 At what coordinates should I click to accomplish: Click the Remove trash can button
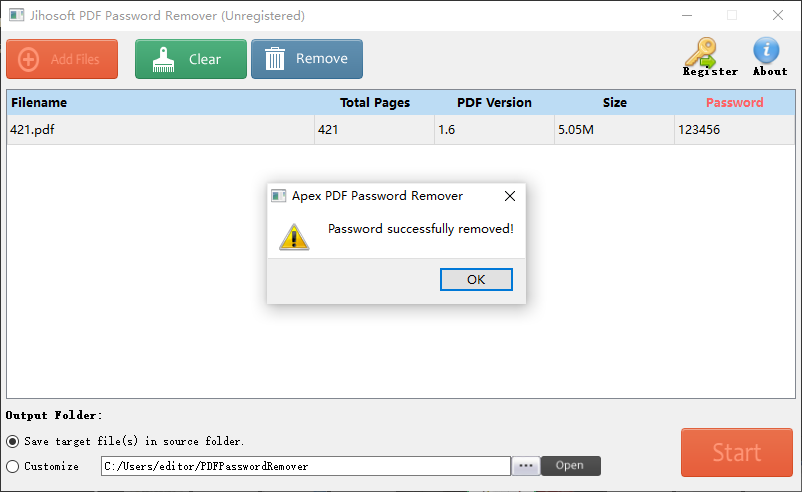[x=307, y=59]
